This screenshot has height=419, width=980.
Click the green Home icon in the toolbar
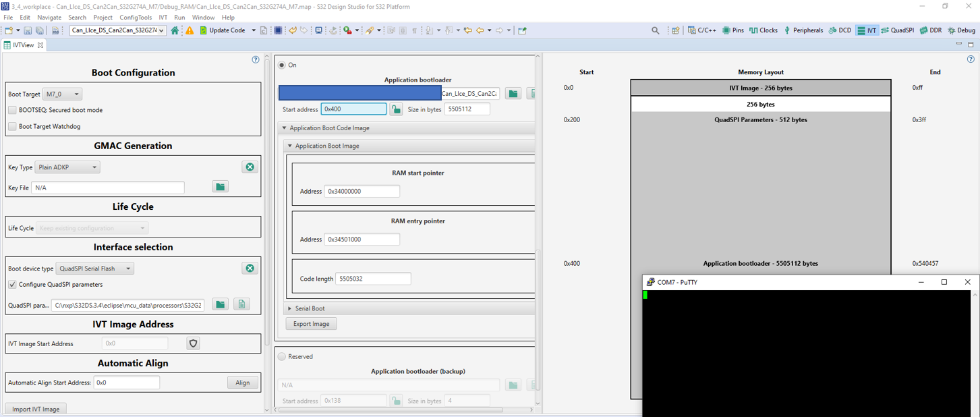click(175, 30)
